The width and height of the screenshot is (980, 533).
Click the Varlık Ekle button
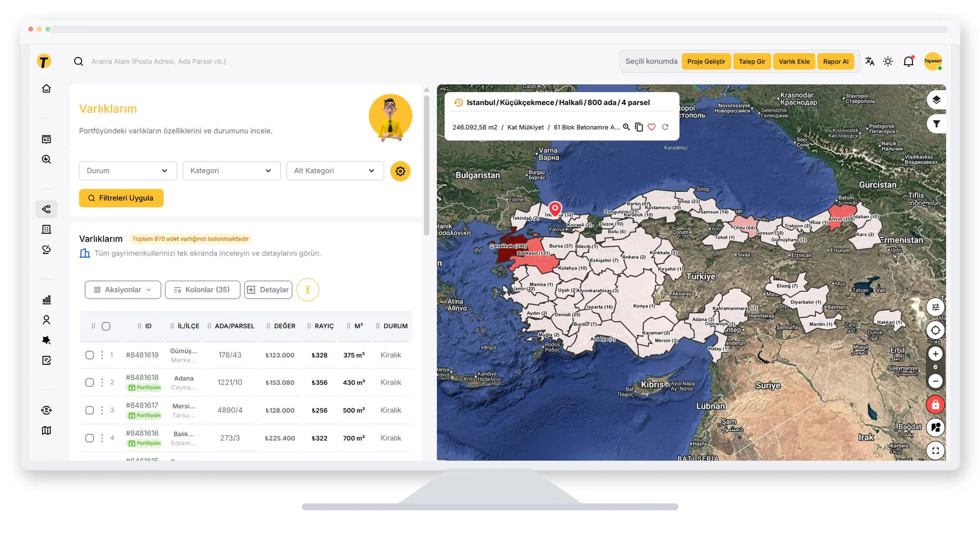tap(794, 61)
